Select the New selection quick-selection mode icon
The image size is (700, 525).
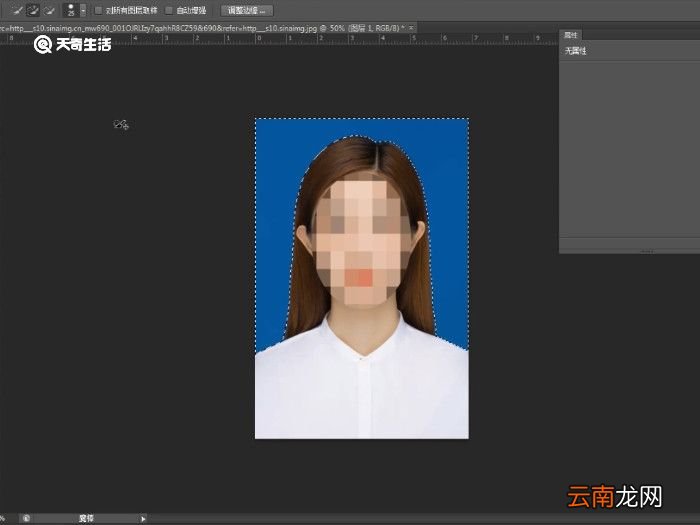pos(17,9)
